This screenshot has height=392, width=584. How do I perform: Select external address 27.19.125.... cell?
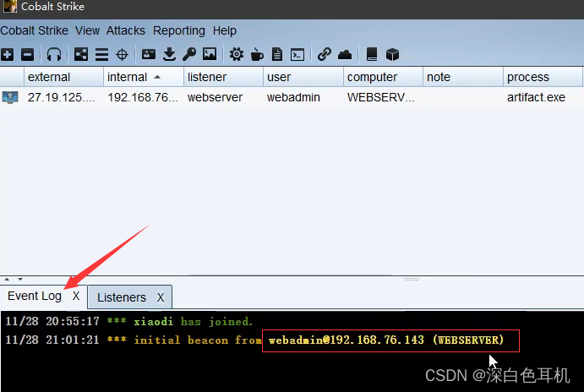click(62, 97)
